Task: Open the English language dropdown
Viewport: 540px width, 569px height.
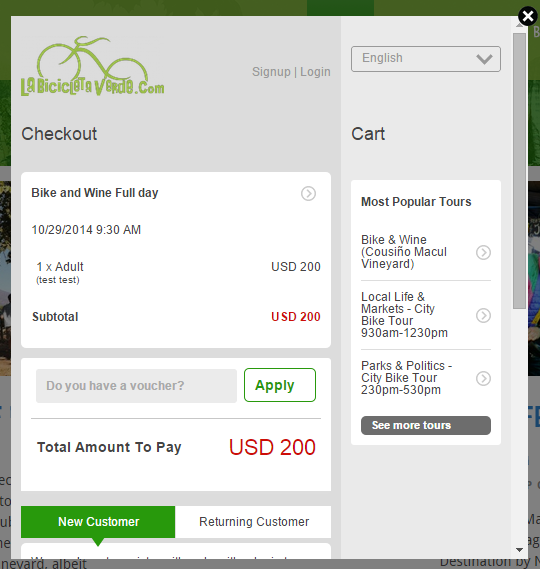Action: [426, 59]
